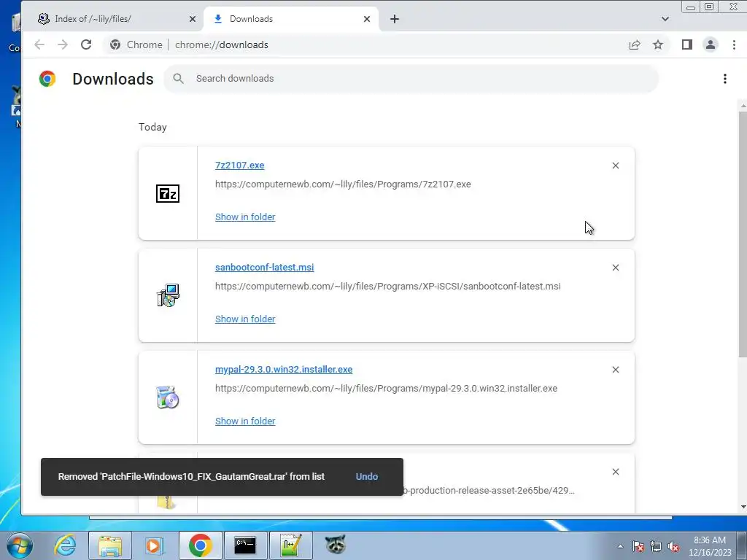Click the muted volume tray icon

click(673, 546)
